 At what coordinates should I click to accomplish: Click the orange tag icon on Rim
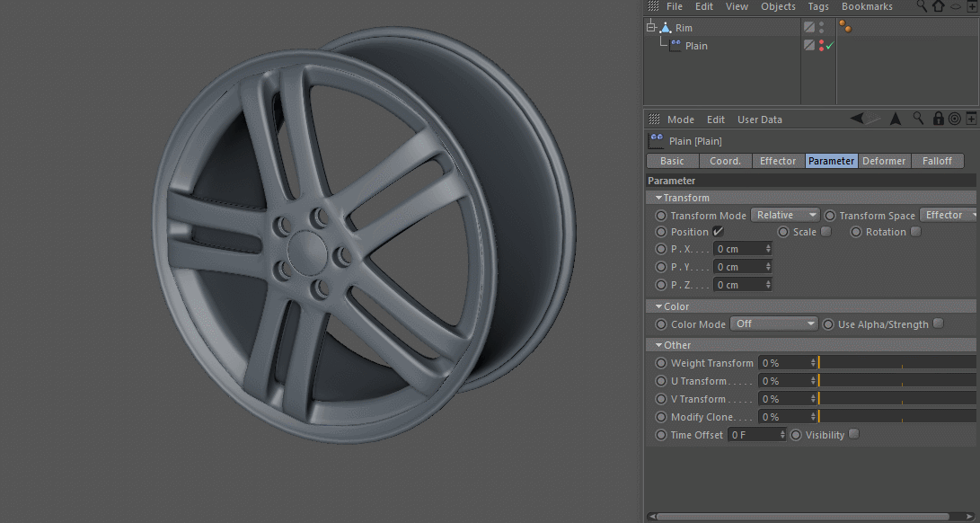click(845, 28)
